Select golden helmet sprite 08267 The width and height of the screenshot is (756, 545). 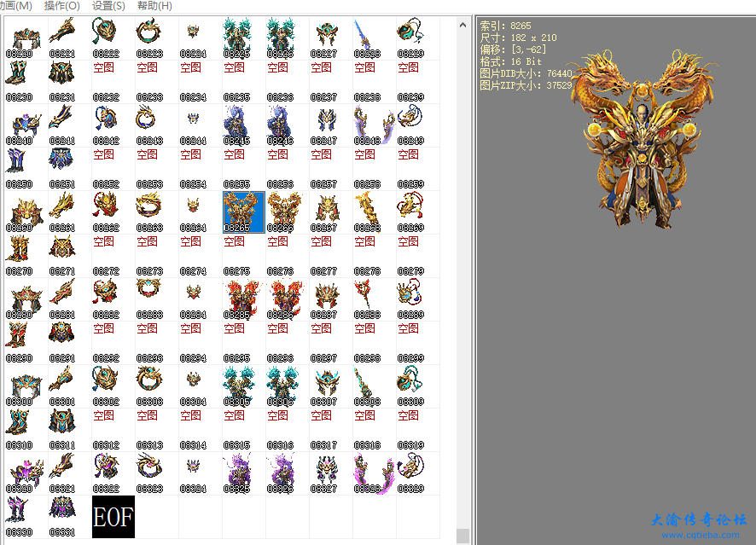[x=330, y=212]
